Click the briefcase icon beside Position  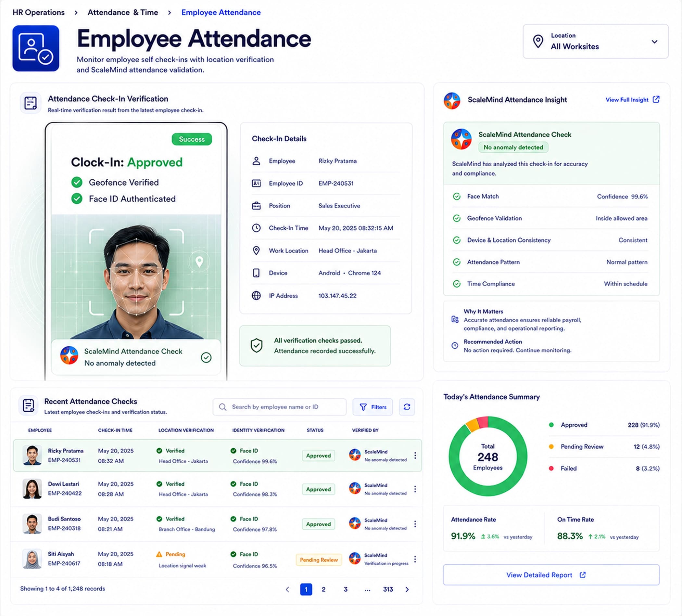click(x=257, y=206)
